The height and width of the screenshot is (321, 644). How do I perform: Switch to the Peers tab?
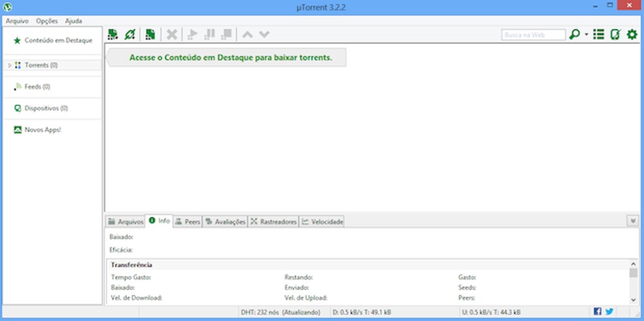click(188, 221)
